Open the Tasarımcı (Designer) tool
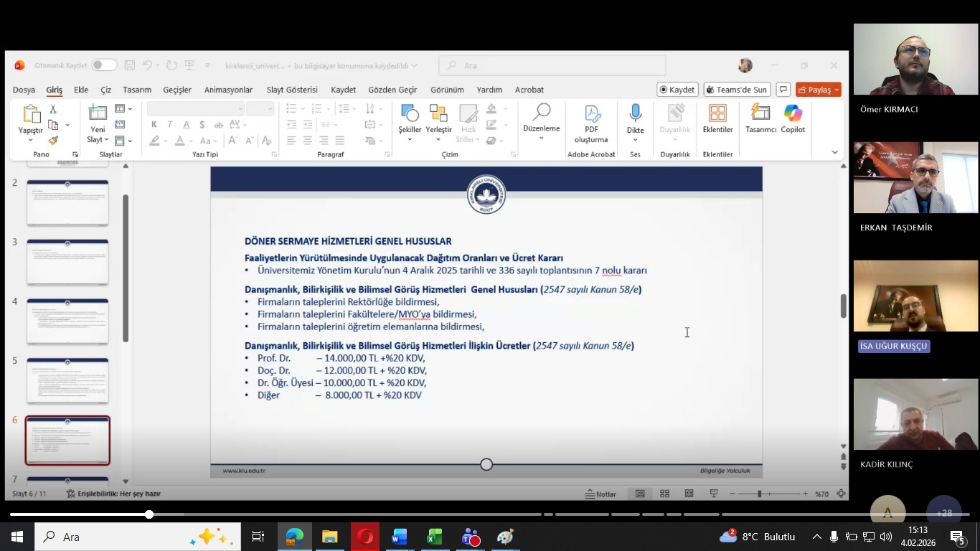 760,114
